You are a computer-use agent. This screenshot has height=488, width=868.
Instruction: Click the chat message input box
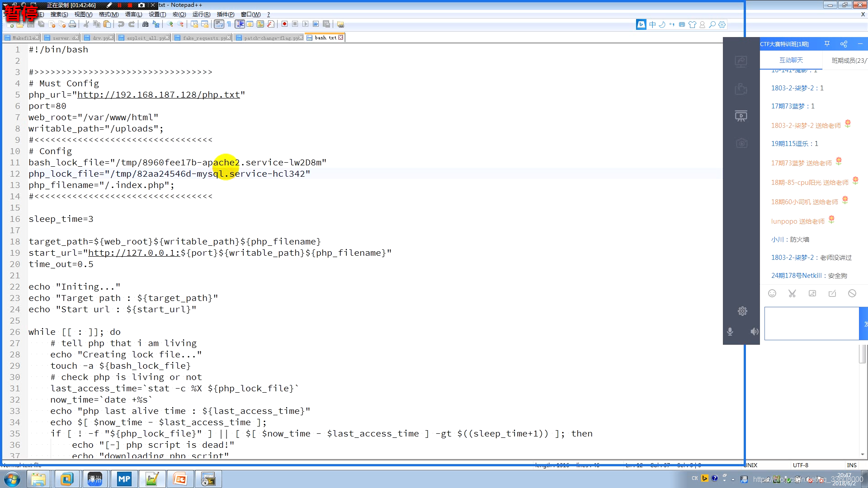coord(811,324)
